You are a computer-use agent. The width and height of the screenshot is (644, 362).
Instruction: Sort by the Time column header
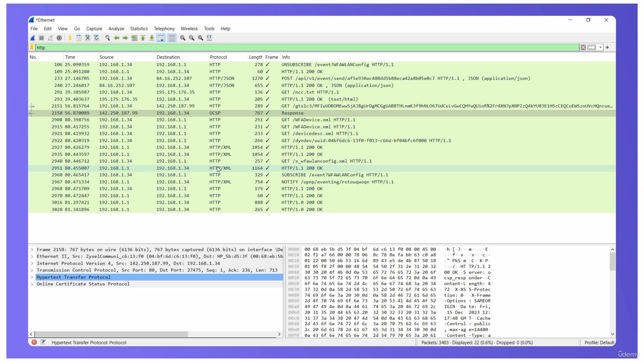[x=80, y=57]
